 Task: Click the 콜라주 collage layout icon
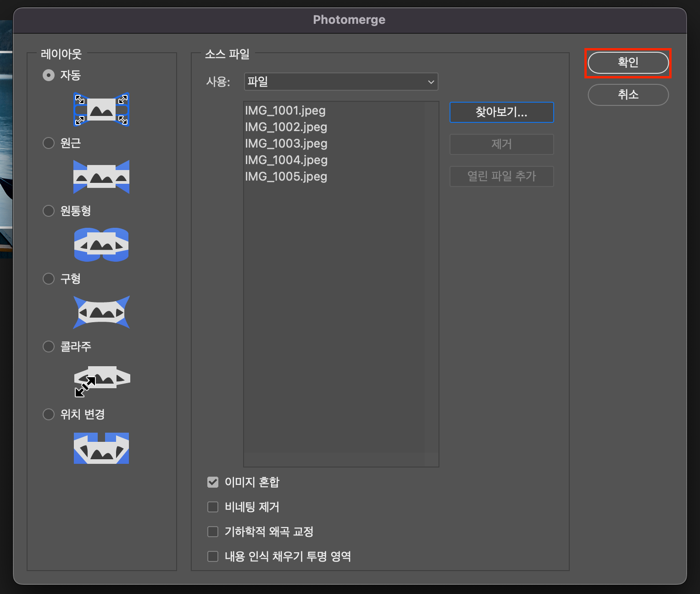pos(102,381)
